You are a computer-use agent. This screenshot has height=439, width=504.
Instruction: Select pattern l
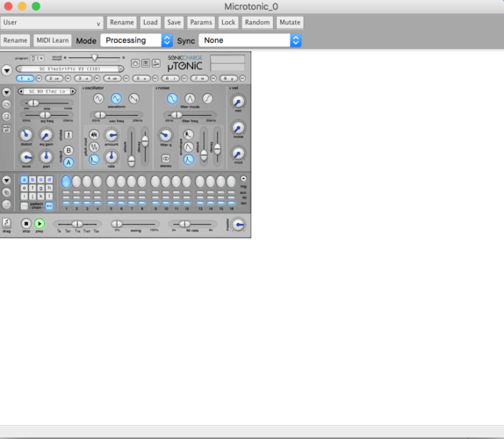tap(49, 197)
